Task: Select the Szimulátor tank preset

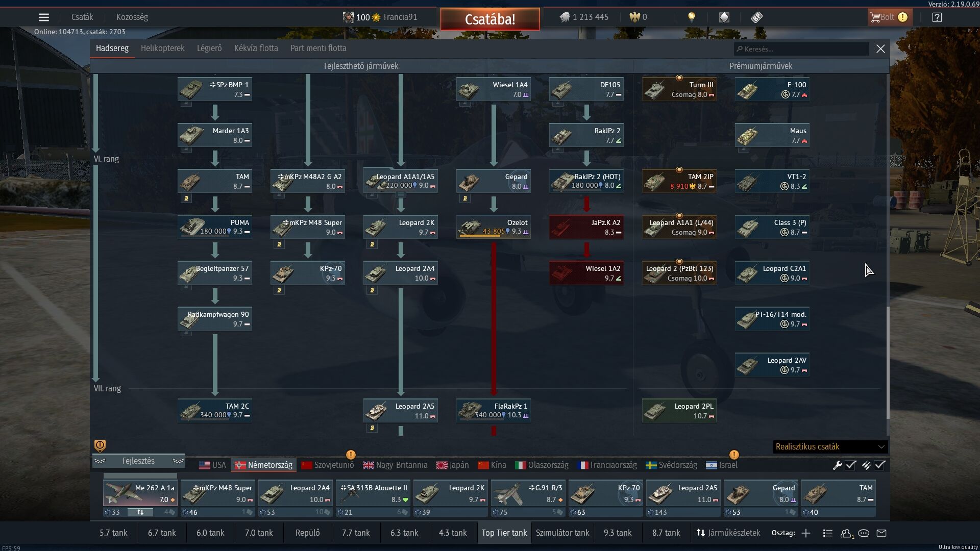Action: pyautogui.click(x=562, y=533)
